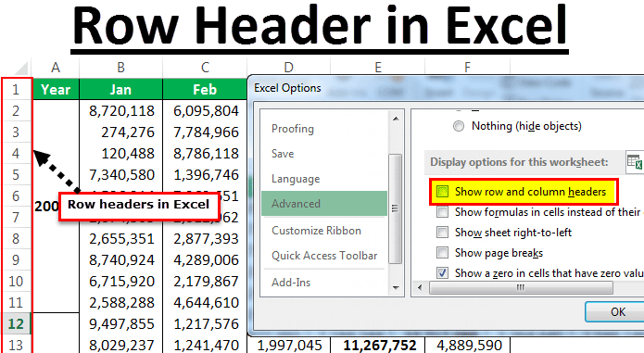This screenshot has height=353, width=644.
Task: Click the horizontal scrollbar left arrow in options pane
Action: [x=420, y=287]
